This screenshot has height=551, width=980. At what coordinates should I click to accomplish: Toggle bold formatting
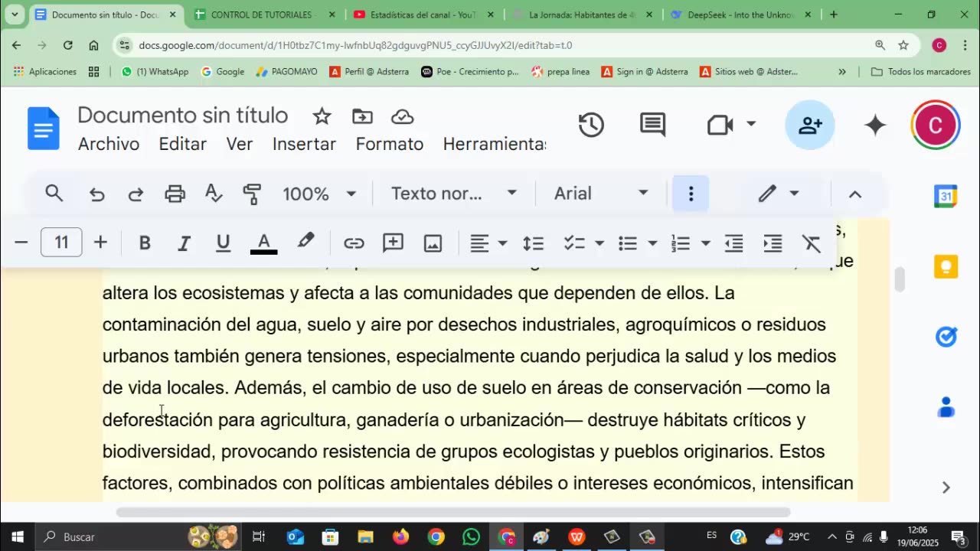pyautogui.click(x=144, y=243)
